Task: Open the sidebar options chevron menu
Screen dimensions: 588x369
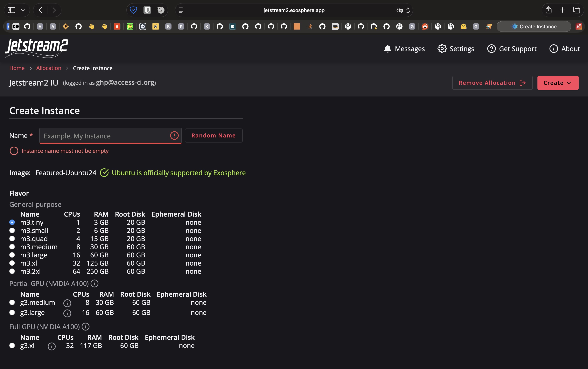Action: (x=23, y=10)
